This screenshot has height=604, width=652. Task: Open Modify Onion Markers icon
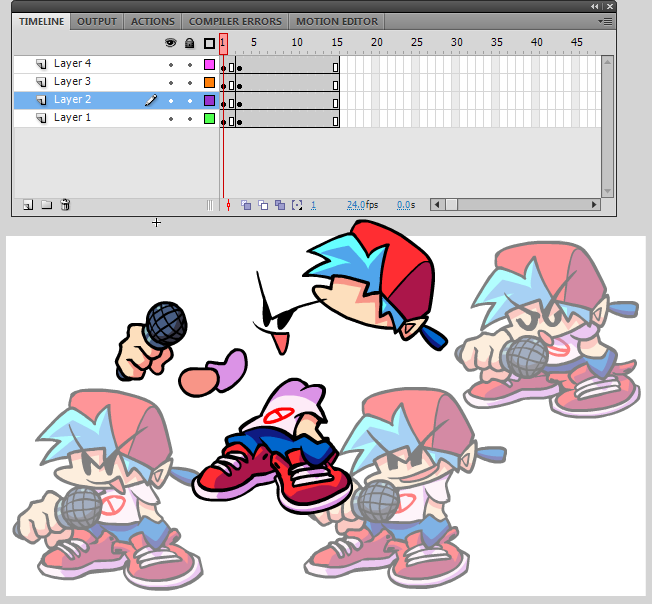click(x=297, y=205)
